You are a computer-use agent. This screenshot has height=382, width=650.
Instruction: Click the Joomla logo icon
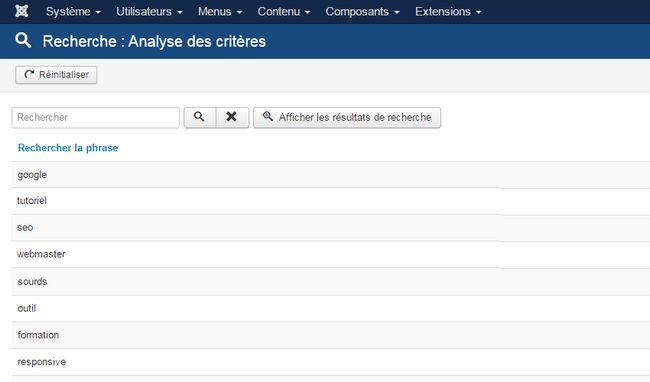tap(22, 11)
